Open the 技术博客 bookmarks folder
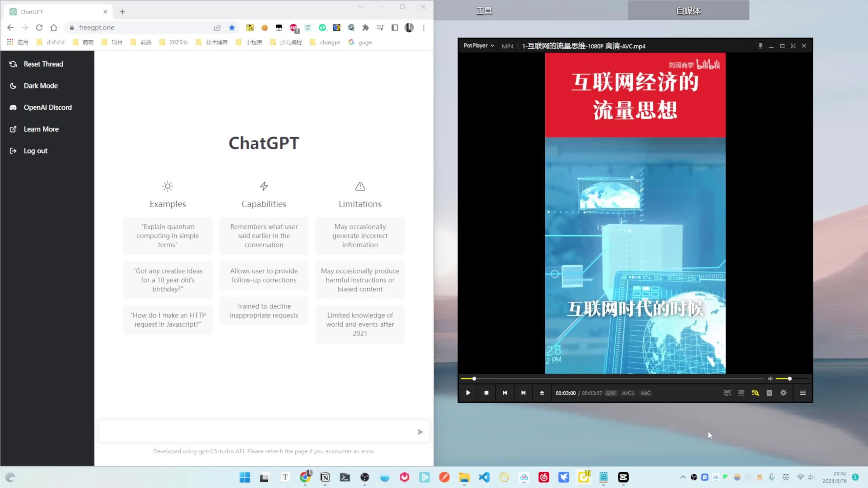Image resolution: width=868 pixels, height=488 pixels. point(212,42)
